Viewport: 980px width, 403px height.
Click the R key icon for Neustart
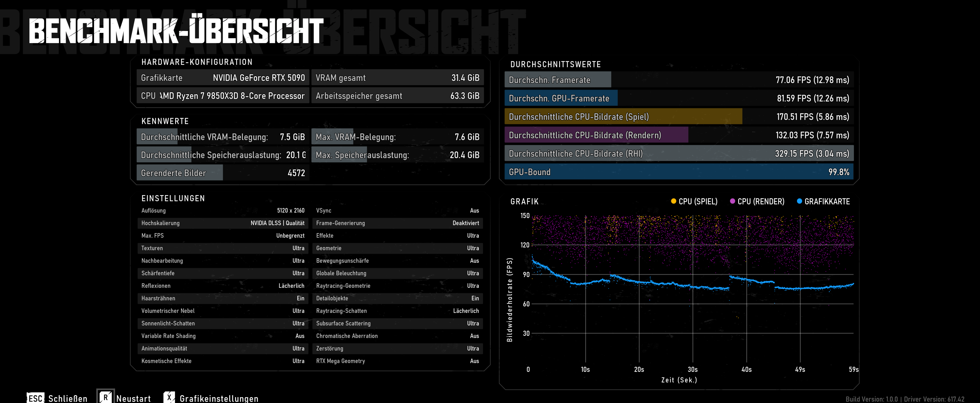(x=105, y=397)
